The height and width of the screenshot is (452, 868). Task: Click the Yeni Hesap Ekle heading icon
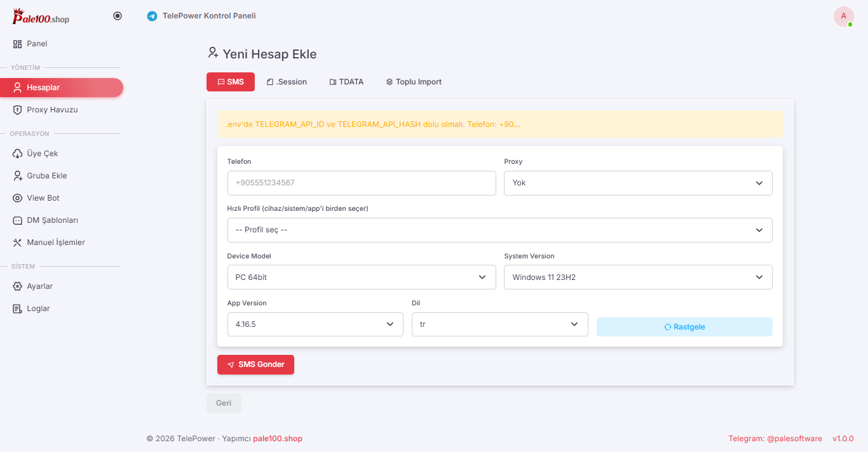pos(214,53)
